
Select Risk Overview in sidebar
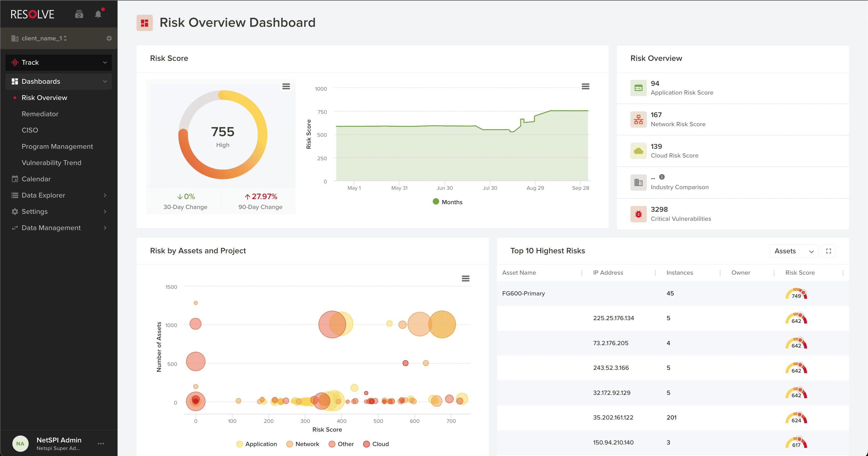[x=45, y=98]
